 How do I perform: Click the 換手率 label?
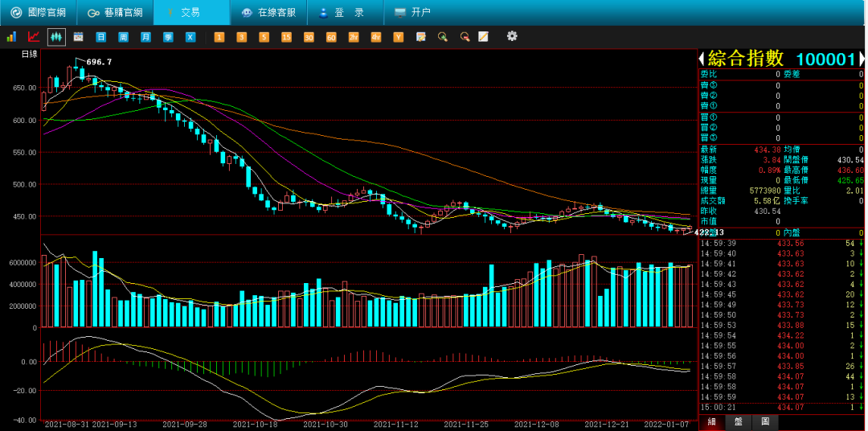(x=796, y=201)
